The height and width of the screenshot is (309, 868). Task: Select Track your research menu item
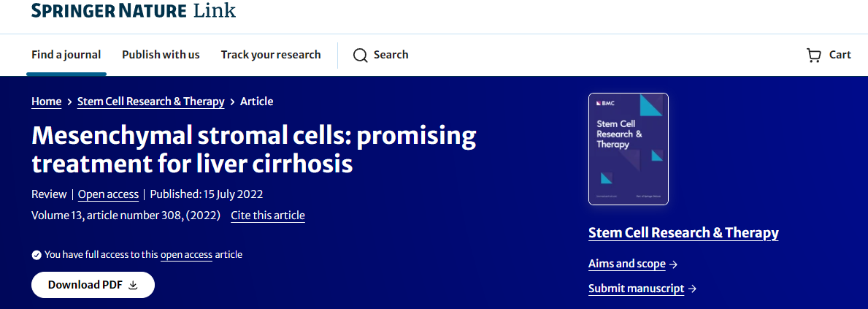pyautogui.click(x=271, y=55)
